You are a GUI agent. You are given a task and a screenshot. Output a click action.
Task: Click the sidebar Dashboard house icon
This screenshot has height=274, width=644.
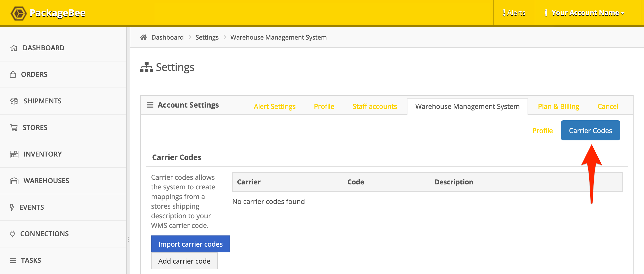[x=14, y=48]
